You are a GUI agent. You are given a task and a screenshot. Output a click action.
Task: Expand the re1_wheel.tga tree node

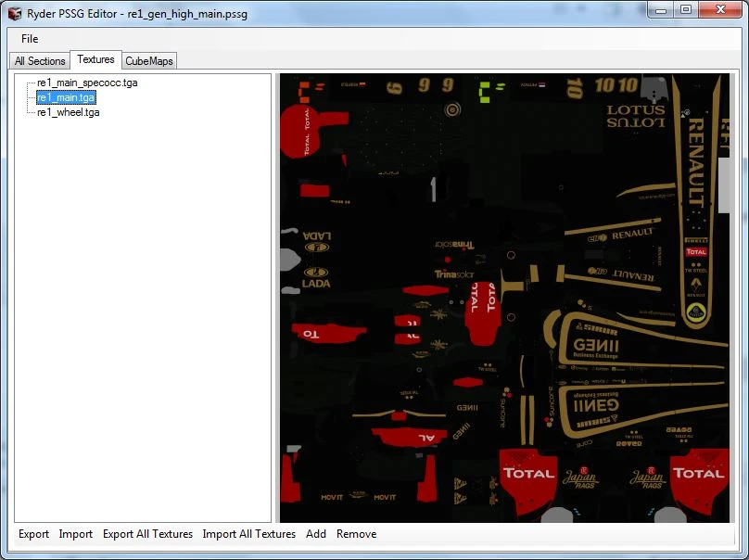pos(30,112)
